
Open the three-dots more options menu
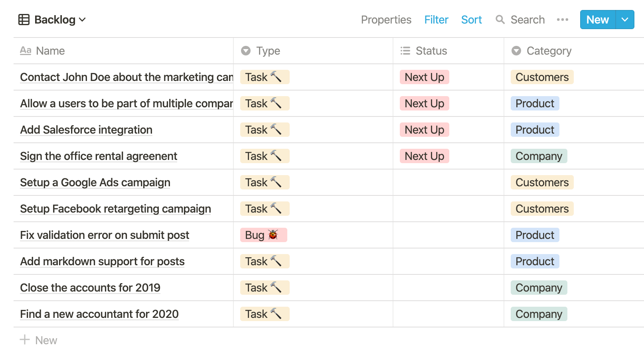(x=562, y=20)
